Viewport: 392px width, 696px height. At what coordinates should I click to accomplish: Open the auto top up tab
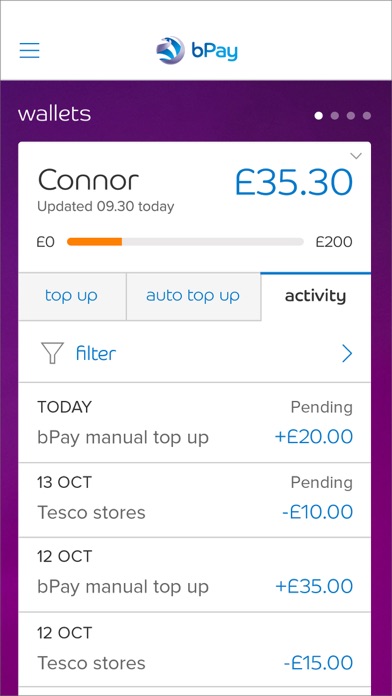point(193,296)
